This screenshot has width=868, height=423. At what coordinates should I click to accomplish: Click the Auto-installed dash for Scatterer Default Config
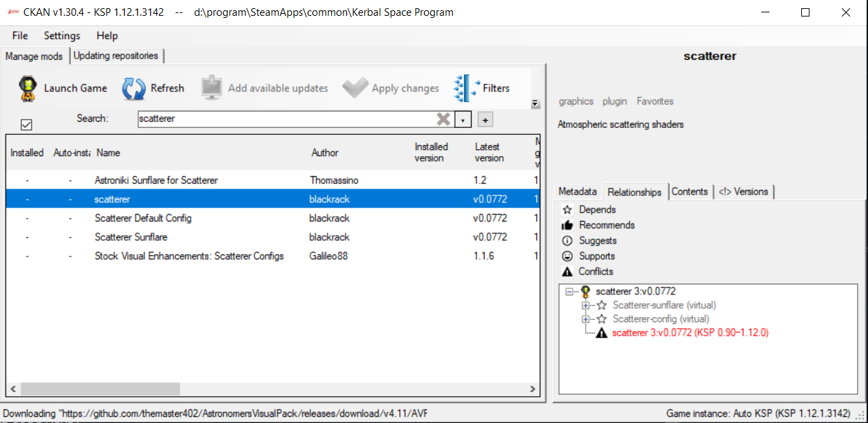tap(70, 218)
